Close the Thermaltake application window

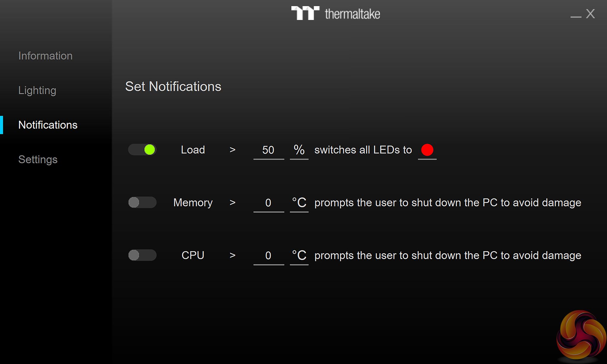coord(590,14)
